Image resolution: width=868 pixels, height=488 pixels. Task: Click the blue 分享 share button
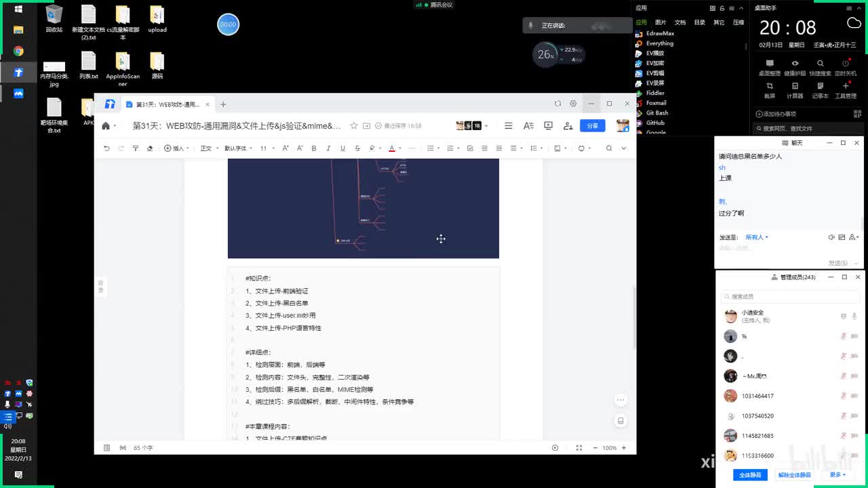pyautogui.click(x=593, y=125)
